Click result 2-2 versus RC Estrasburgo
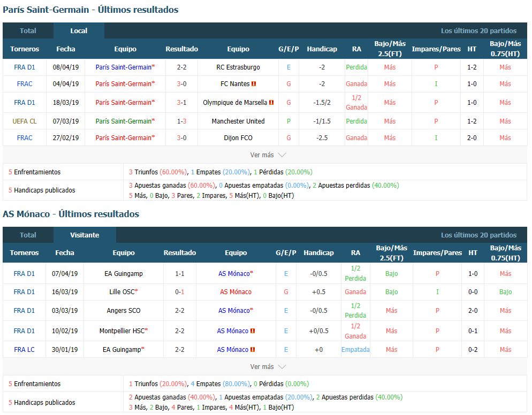 pyautogui.click(x=181, y=67)
